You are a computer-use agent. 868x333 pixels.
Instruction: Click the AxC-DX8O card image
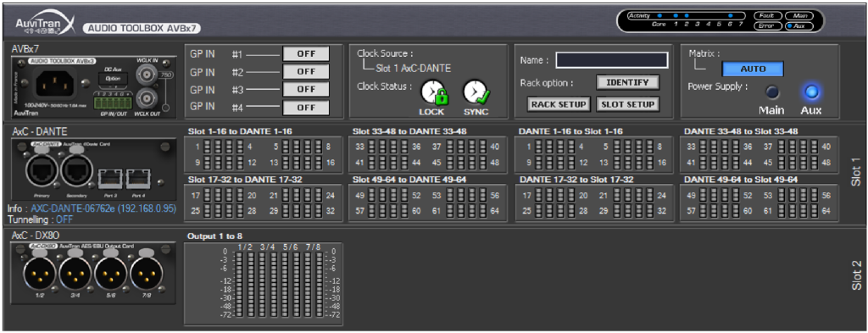click(92, 272)
